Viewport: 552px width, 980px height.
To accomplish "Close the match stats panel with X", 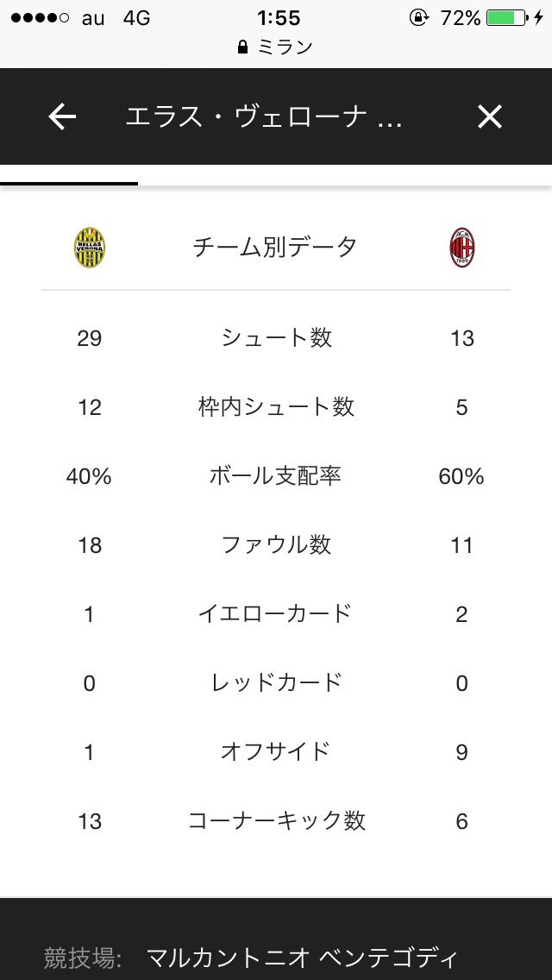I will pos(489,116).
